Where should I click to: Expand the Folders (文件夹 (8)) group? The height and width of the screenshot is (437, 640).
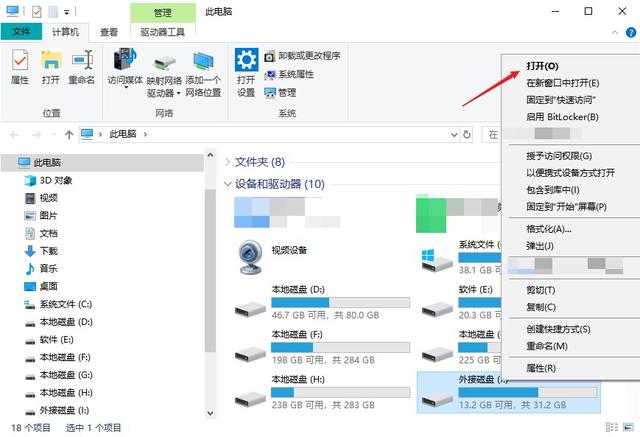click(228, 162)
